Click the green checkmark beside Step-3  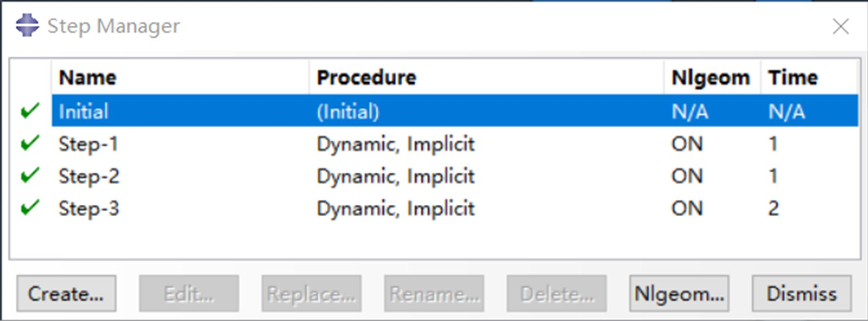pos(30,207)
